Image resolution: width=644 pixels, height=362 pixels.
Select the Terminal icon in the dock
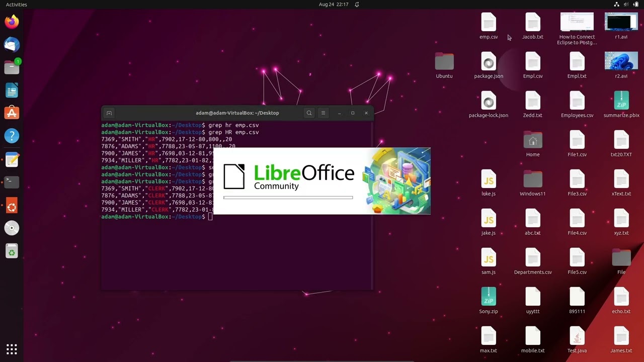pyautogui.click(x=12, y=182)
